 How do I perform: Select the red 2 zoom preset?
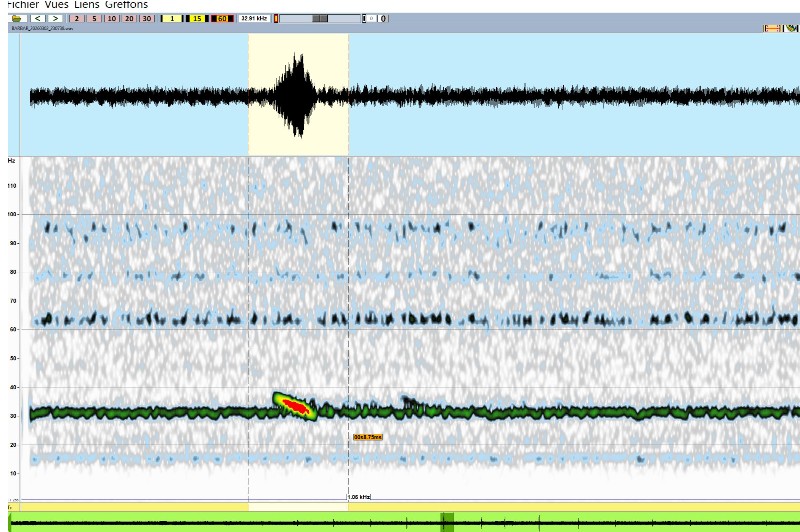(77, 18)
